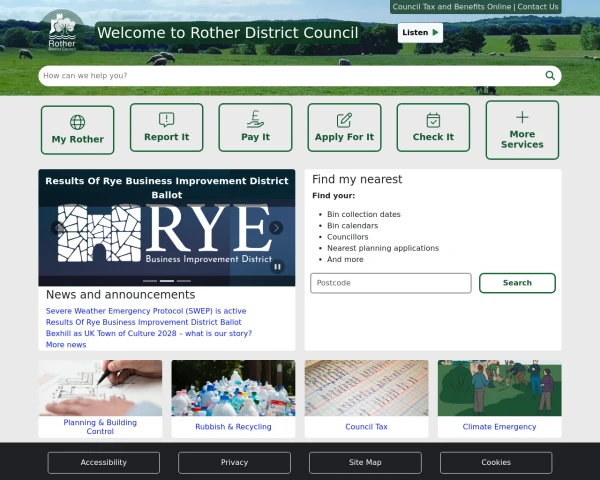600x480 pixels.
Task: Click the search magnifier icon
Action: [550, 76]
